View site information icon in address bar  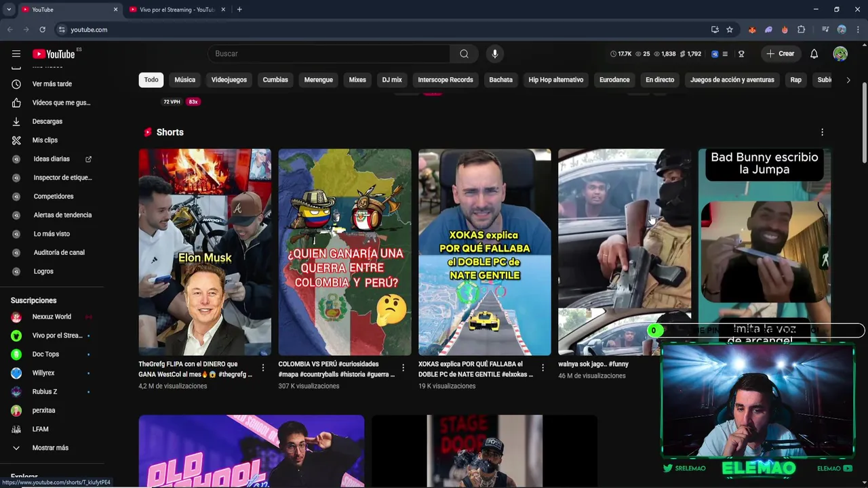coord(62,30)
